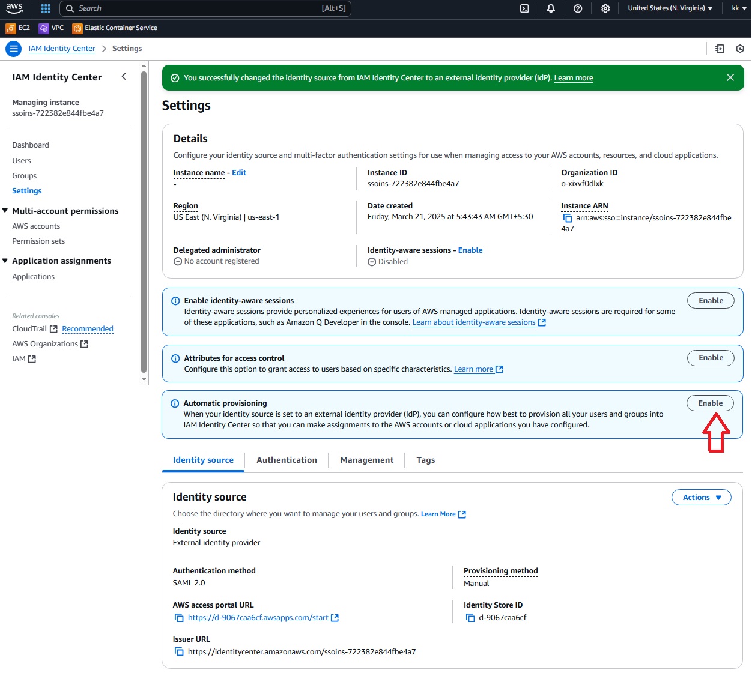Copy the Instance ARN value
The height and width of the screenshot is (700, 752).
[568, 218]
